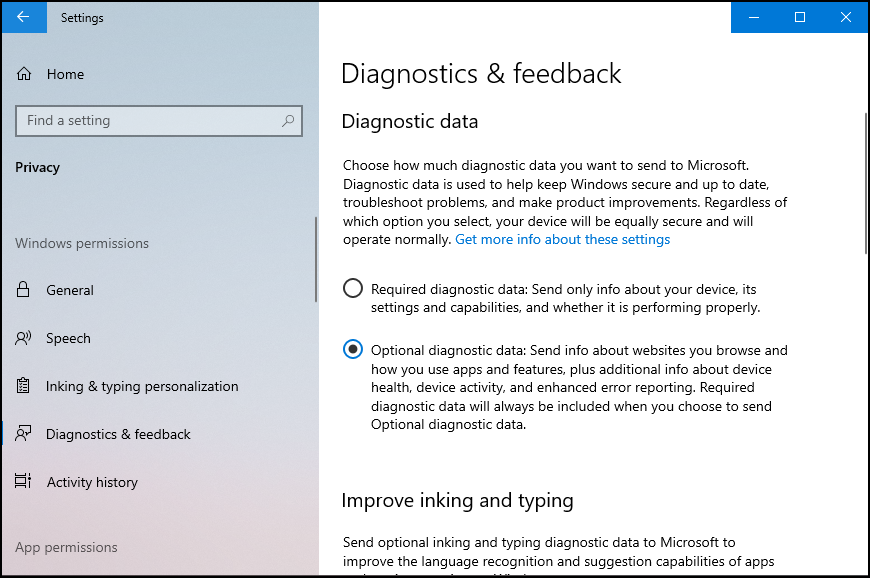Click the Find a setting search box
The width and height of the screenshot is (870, 578).
[x=150, y=120]
